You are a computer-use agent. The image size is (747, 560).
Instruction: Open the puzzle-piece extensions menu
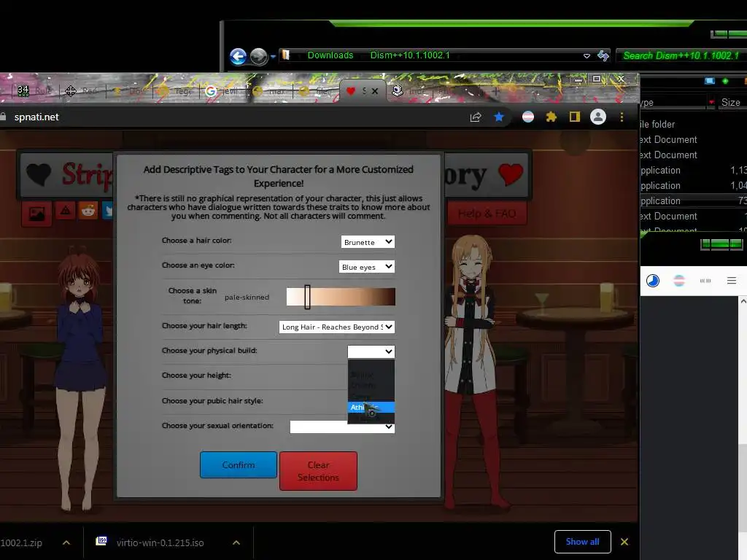(x=551, y=117)
